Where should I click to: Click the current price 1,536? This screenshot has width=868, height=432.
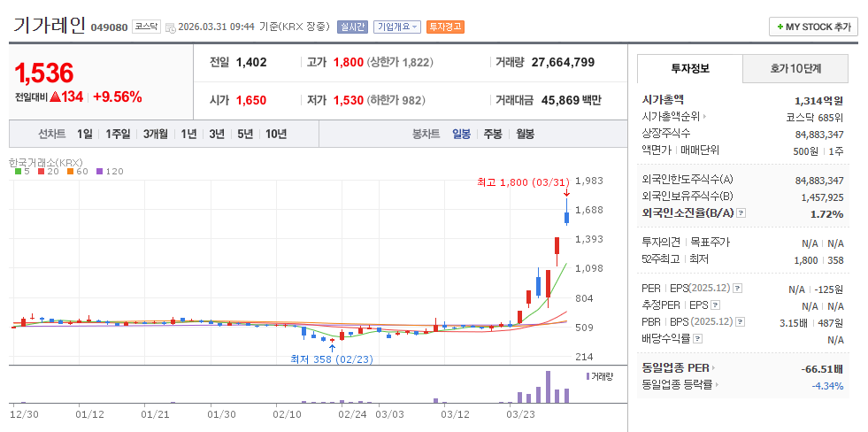[43, 73]
